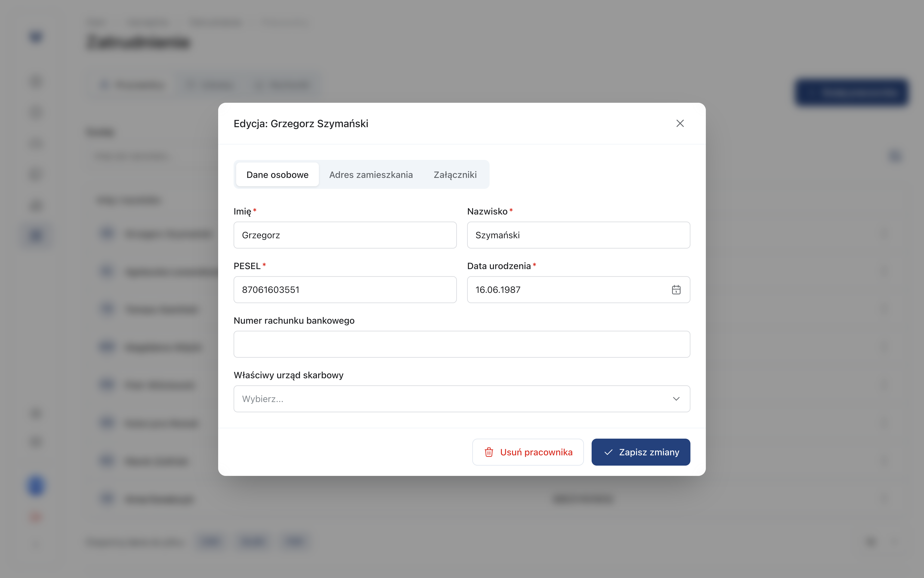Open the calendar picker icon
The width and height of the screenshot is (924, 578).
(676, 290)
